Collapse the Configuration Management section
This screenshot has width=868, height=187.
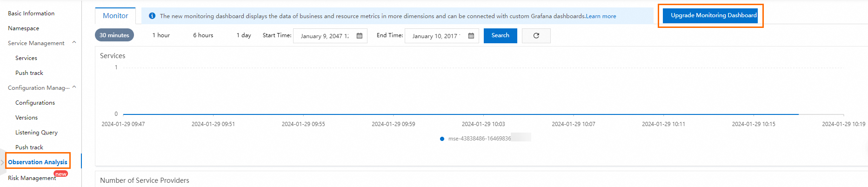click(x=74, y=87)
